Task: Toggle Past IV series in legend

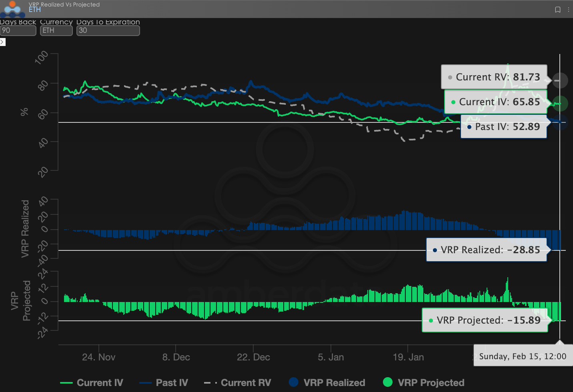Action: pos(164,383)
